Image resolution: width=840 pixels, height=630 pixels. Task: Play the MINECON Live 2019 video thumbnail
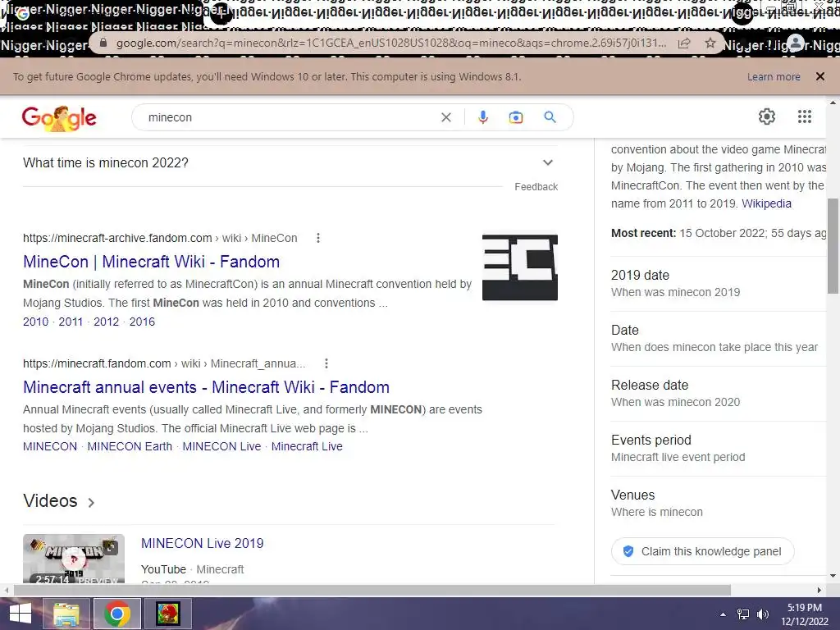click(x=74, y=559)
